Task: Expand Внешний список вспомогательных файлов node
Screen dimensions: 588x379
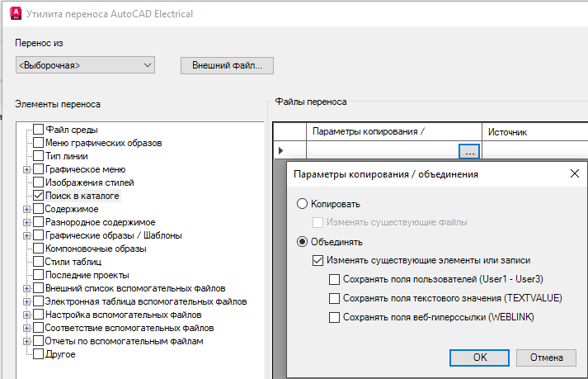Action: point(26,288)
